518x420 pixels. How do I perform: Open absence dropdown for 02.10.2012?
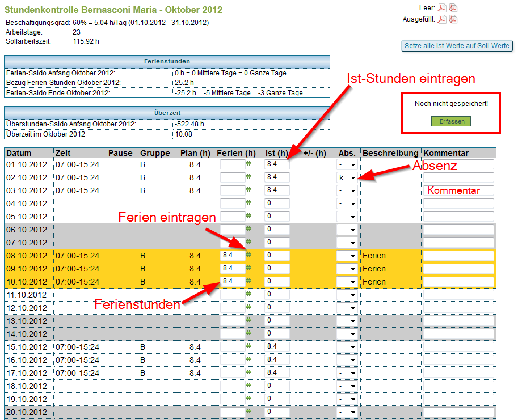pyautogui.click(x=347, y=177)
